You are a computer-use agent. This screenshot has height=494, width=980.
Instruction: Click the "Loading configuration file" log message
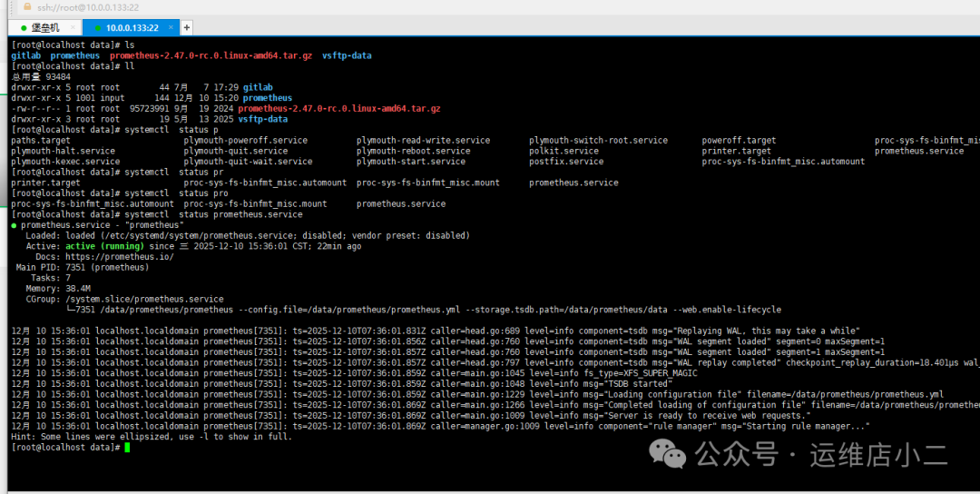[671, 395]
